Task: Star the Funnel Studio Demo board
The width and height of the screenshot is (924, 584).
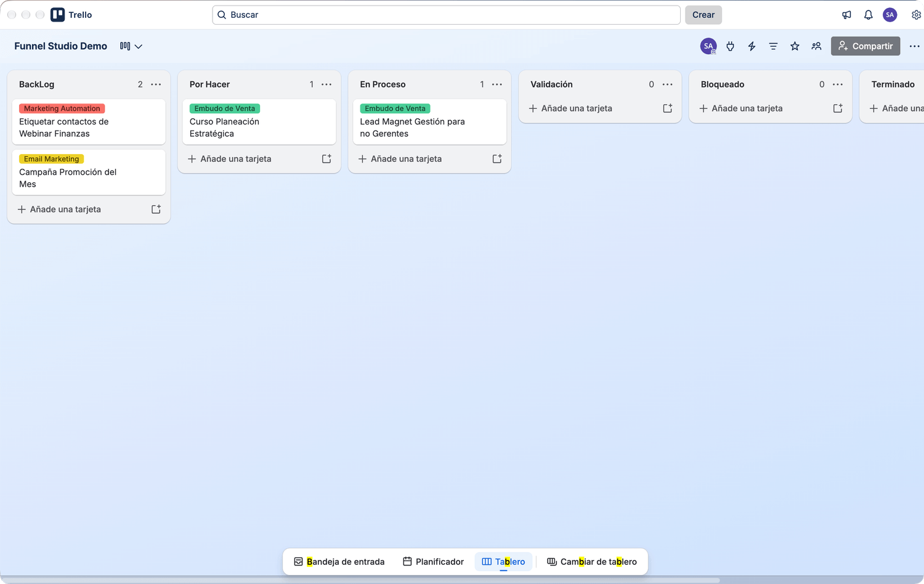Action: point(795,46)
